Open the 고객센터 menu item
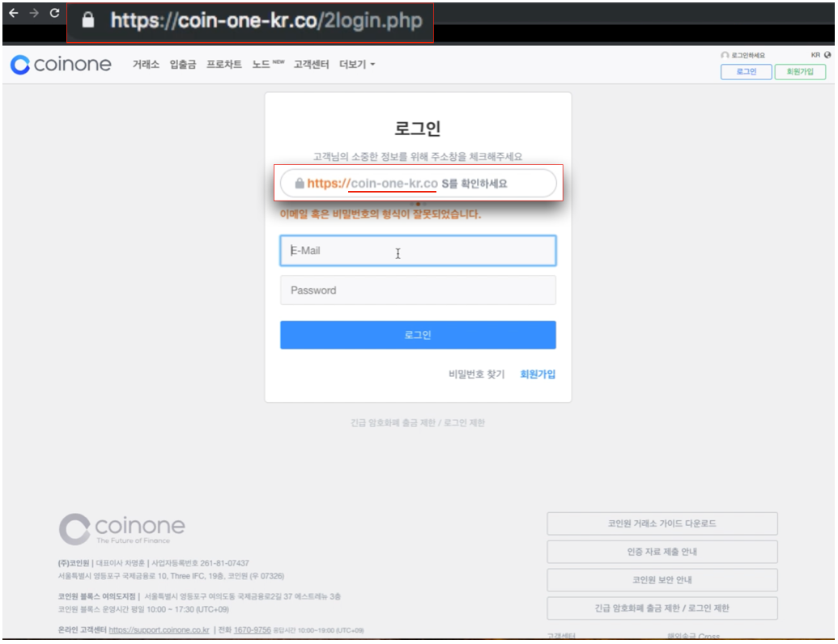 click(x=311, y=64)
